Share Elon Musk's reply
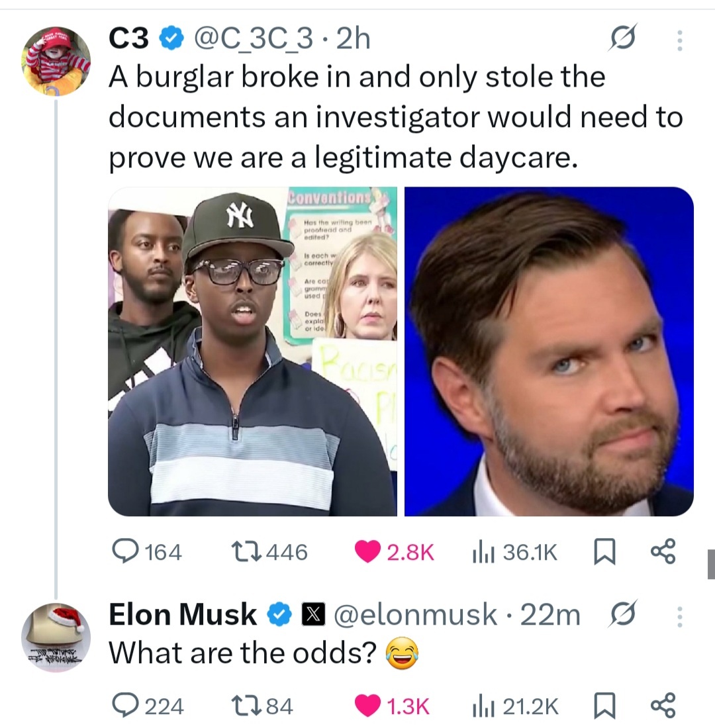 (663, 707)
